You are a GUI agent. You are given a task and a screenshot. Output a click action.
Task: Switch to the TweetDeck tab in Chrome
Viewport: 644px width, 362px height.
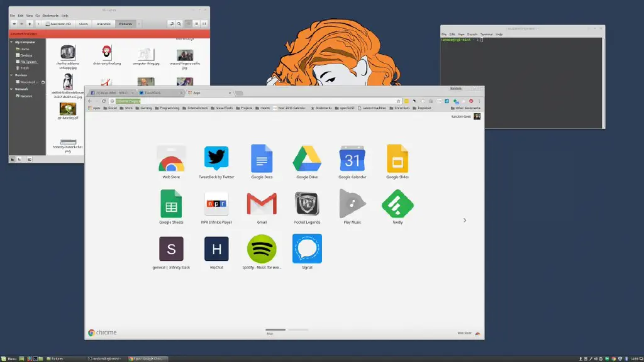160,93
